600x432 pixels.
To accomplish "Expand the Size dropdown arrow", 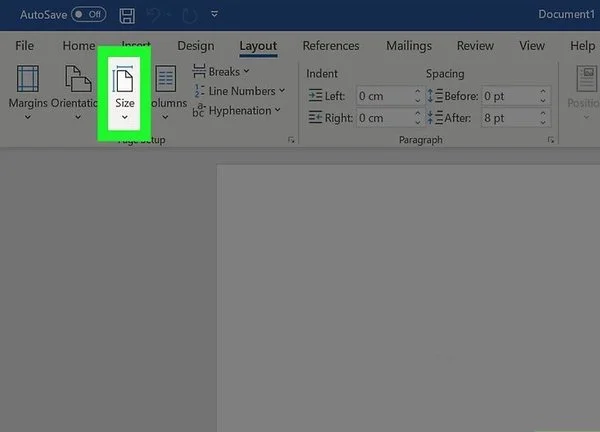I will tap(125, 117).
